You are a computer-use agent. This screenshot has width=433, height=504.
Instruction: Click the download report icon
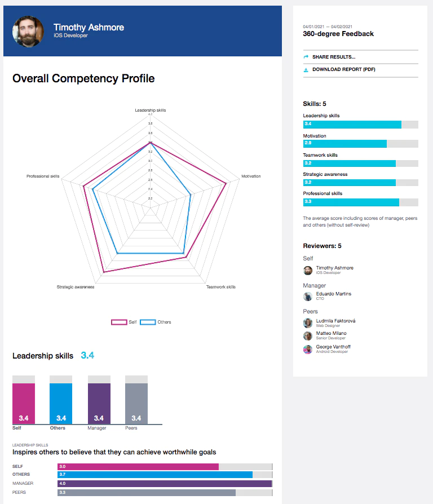pos(306,70)
